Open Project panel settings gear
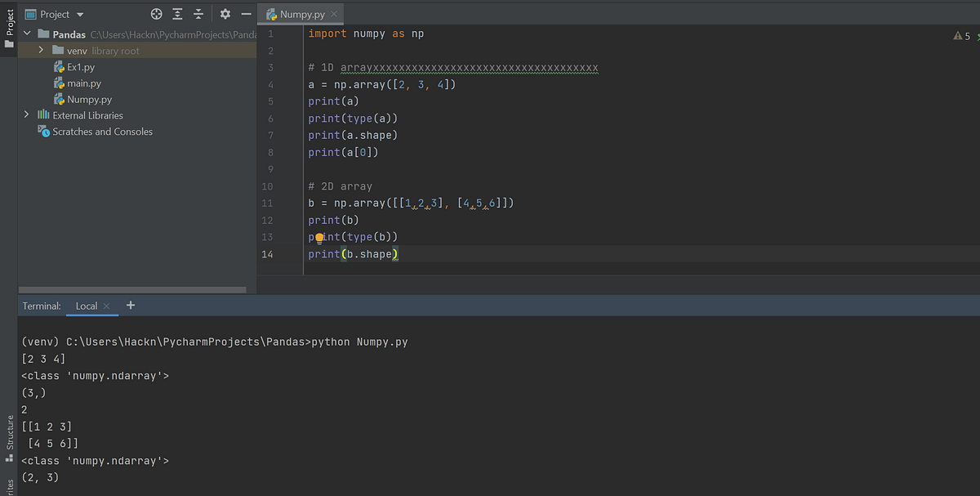The image size is (980, 496). [x=225, y=14]
